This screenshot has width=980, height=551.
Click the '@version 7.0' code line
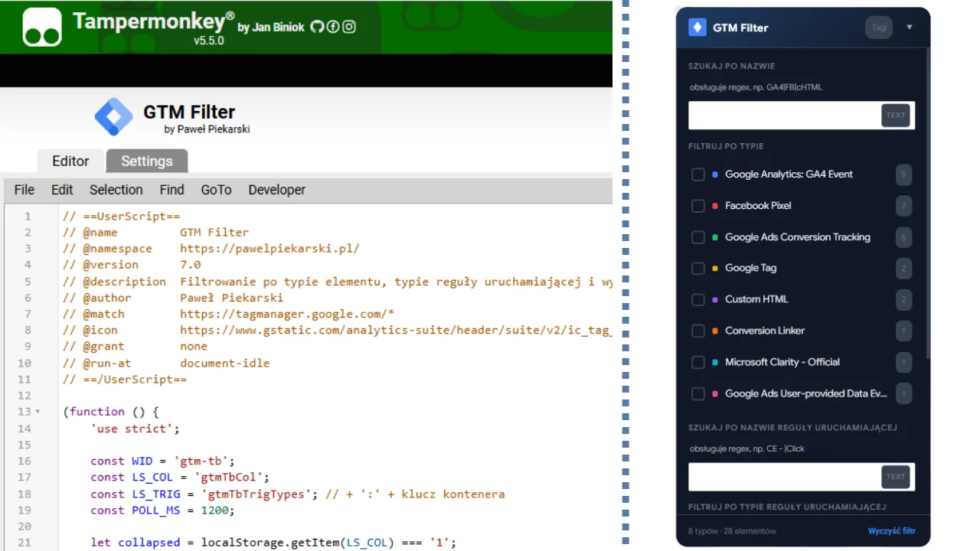pos(132,265)
